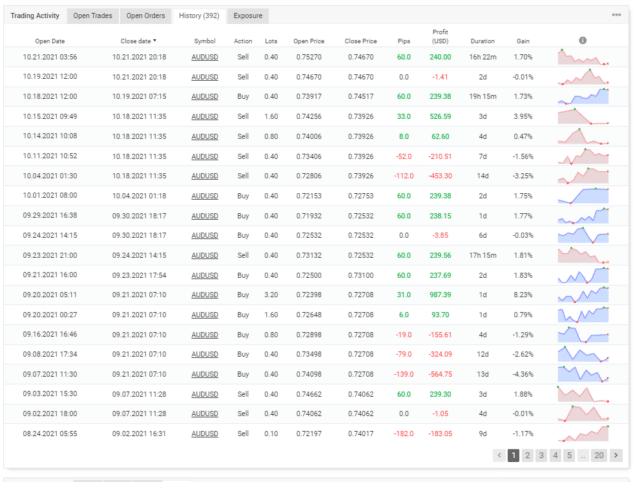Sort by the Close date column arrow
Screen dimensions: 633x482
[155, 41]
